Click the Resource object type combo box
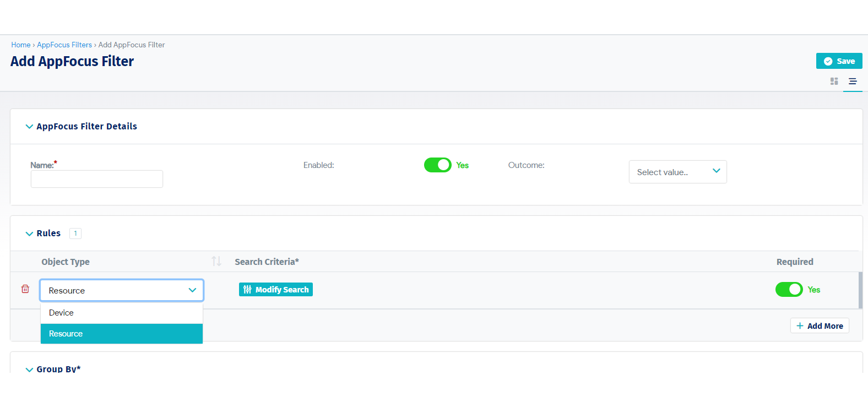 (x=122, y=290)
